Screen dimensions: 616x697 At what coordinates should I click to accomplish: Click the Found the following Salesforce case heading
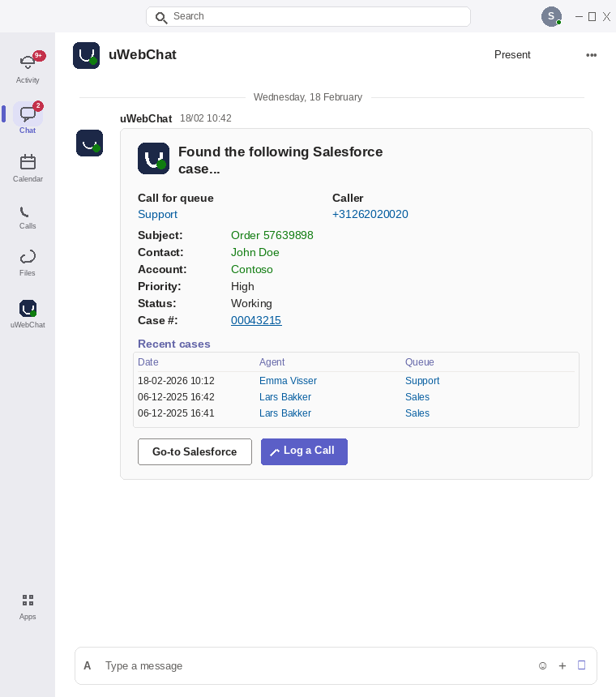click(x=280, y=160)
